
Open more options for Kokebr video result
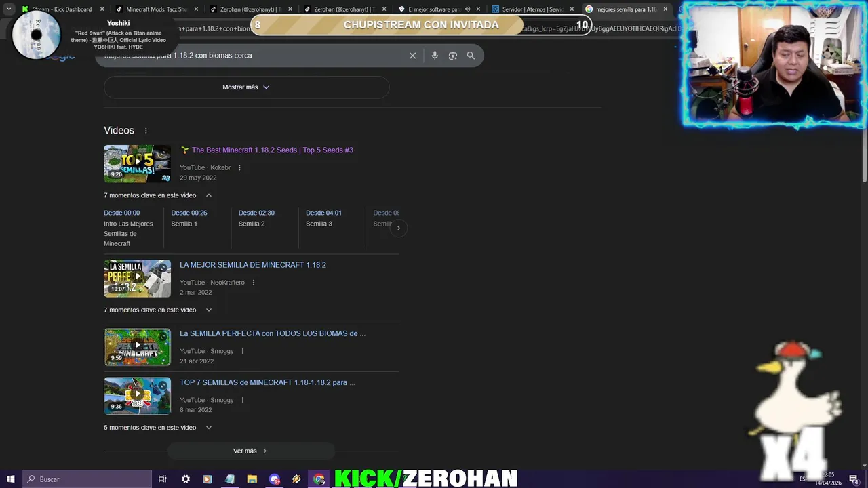[x=239, y=168]
